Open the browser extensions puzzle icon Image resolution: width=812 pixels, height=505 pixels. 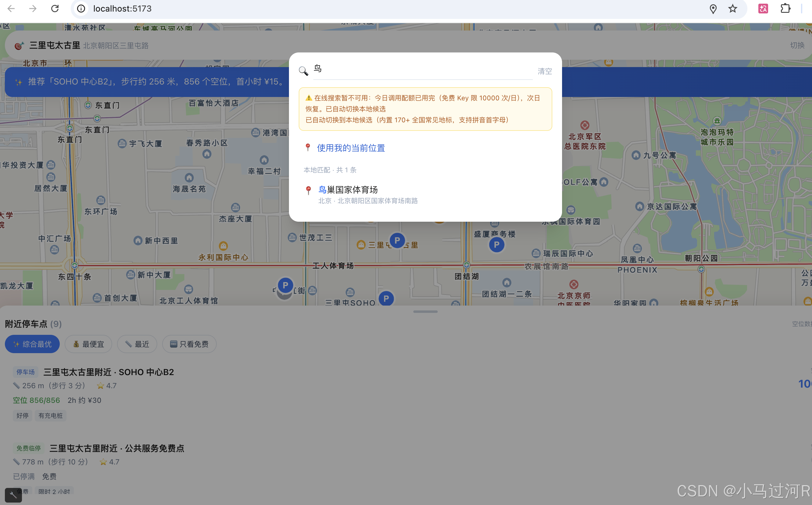(x=785, y=9)
